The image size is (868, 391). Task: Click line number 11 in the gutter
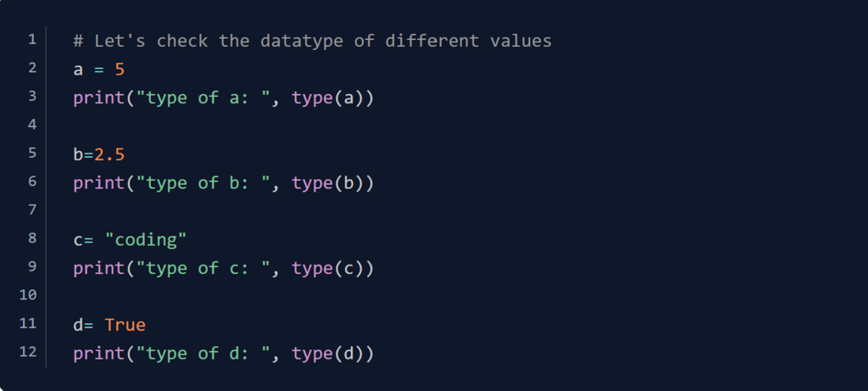[28, 323]
